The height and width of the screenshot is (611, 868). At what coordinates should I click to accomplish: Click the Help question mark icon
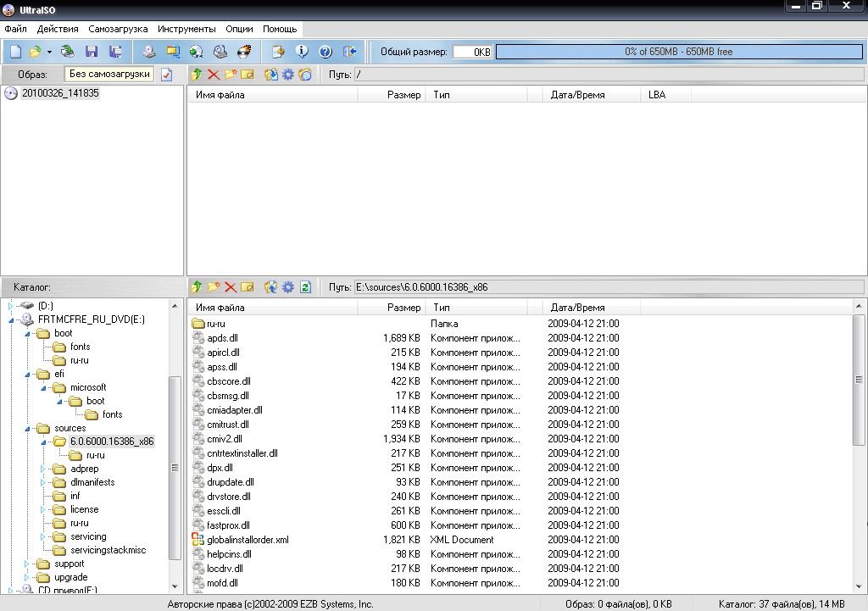pyautogui.click(x=325, y=52)
